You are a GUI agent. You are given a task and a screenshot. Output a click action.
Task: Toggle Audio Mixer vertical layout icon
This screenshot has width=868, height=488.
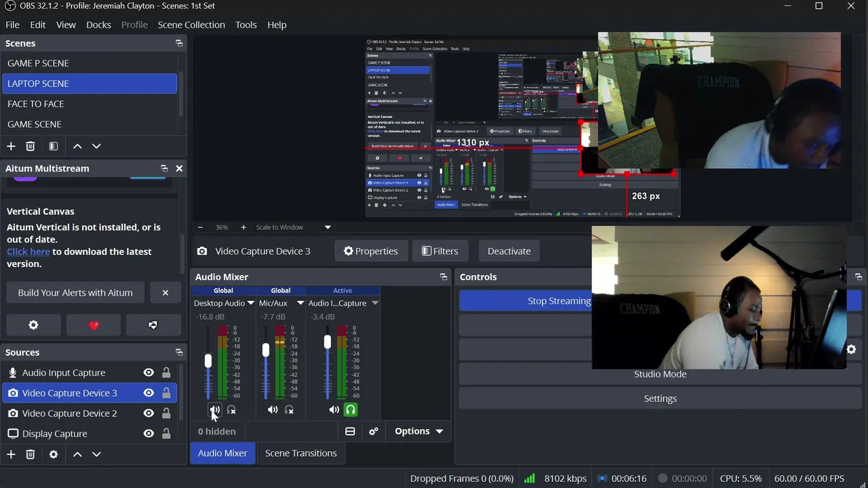pyautogui.click(x=350, y=431)
